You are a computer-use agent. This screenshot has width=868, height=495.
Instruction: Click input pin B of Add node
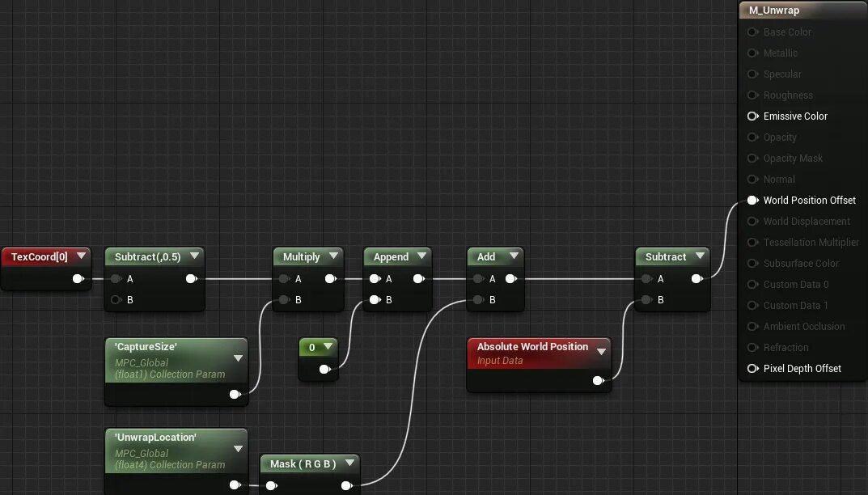click(479, 299)
